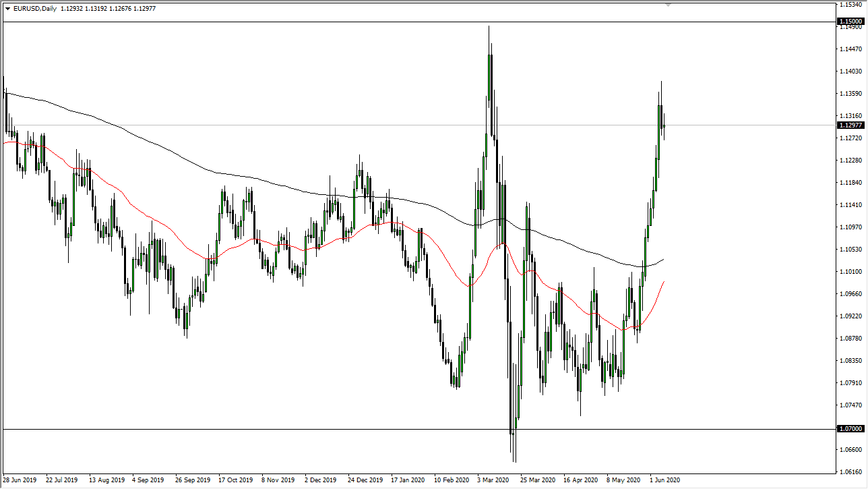Open the triangle dropdown beside EURUSD,Daily
Viewport: 868px width, 489px height.
point(7,9)
